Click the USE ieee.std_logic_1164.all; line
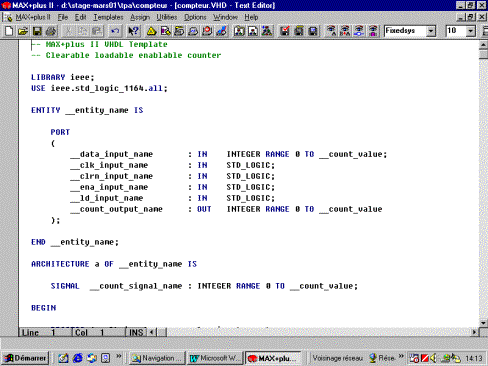Image resolution: width=488 pixels, height=366 pixels. pos(99,88)
